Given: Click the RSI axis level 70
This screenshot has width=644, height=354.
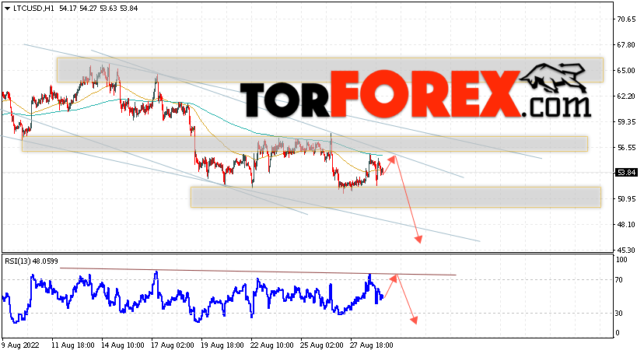Looking at the screenshot, I should [619, 280].
